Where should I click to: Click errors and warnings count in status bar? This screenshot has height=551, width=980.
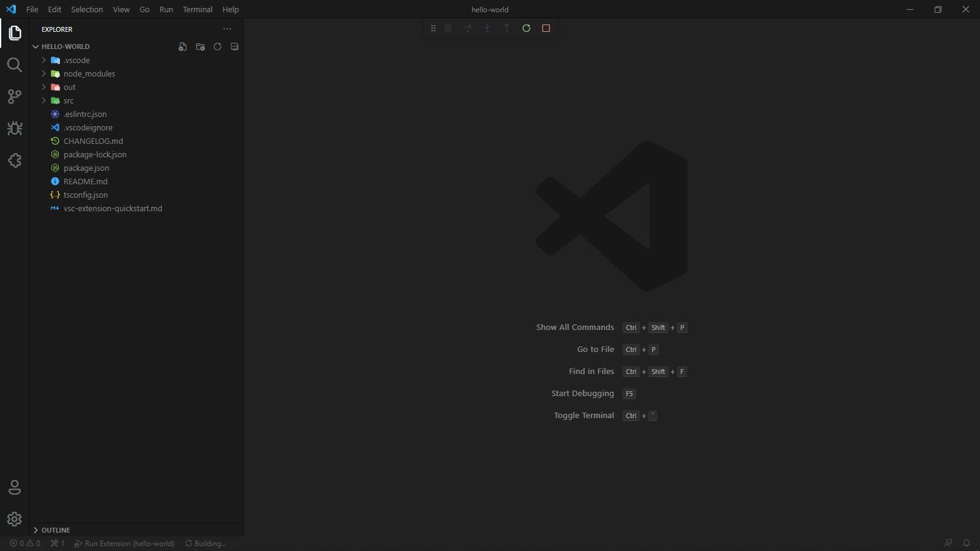click(25, 543)
